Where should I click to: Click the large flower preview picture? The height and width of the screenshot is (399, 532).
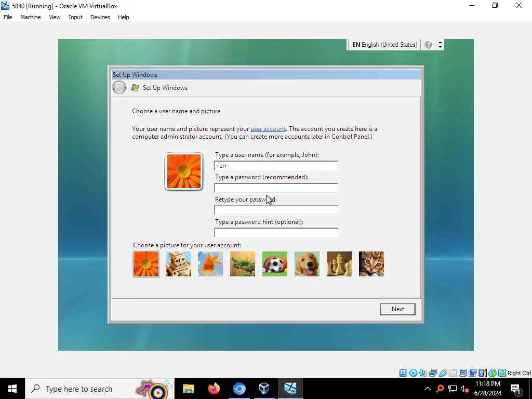(x=183, y=171)
